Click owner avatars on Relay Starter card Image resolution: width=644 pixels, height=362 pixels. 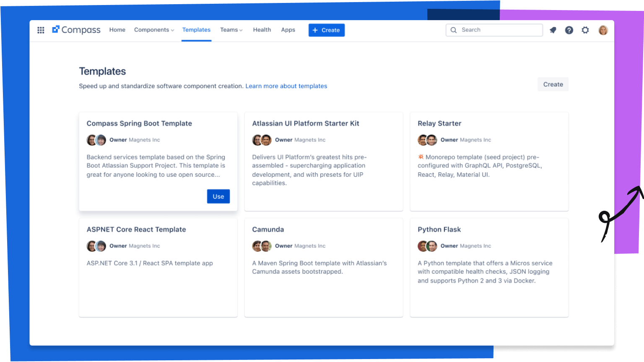click(427, 140)
